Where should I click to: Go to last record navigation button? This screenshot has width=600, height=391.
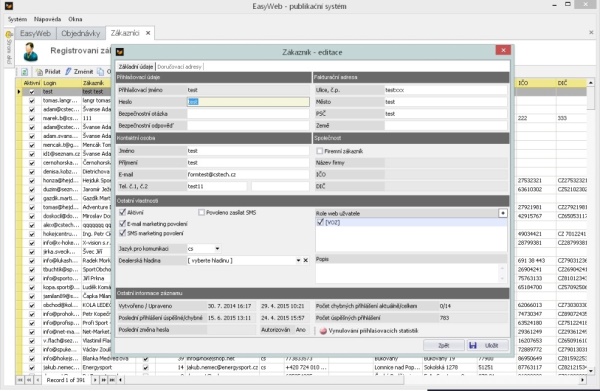pos(112,380)
